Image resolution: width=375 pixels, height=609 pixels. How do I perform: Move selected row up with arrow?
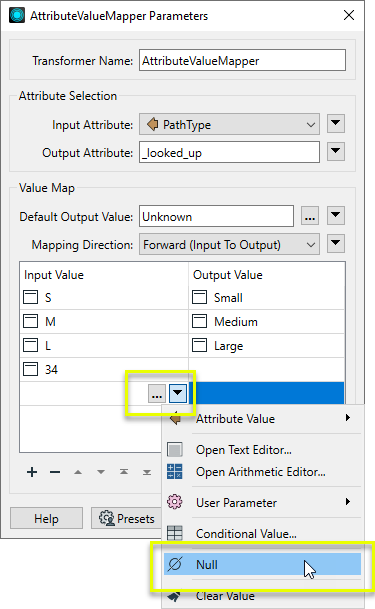pyautogui.click(x=78, y=472)
